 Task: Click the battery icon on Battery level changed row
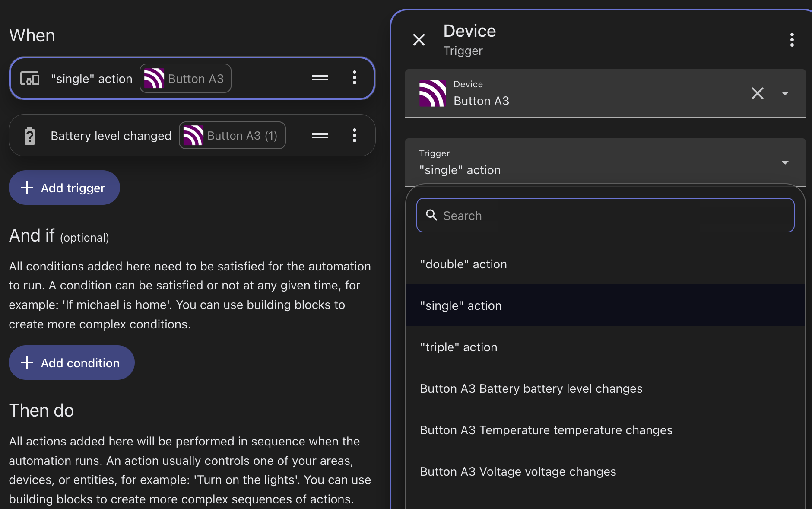[30, 136]
